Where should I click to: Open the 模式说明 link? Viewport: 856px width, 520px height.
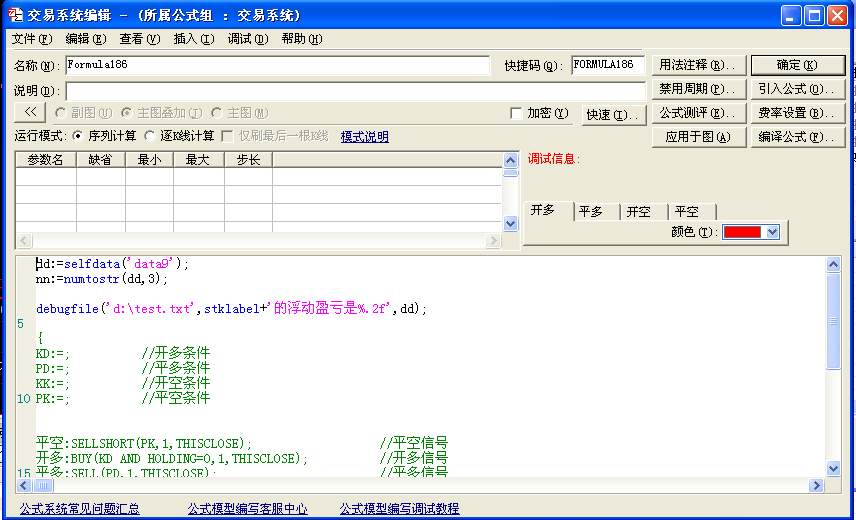click(x=364, y=137)
